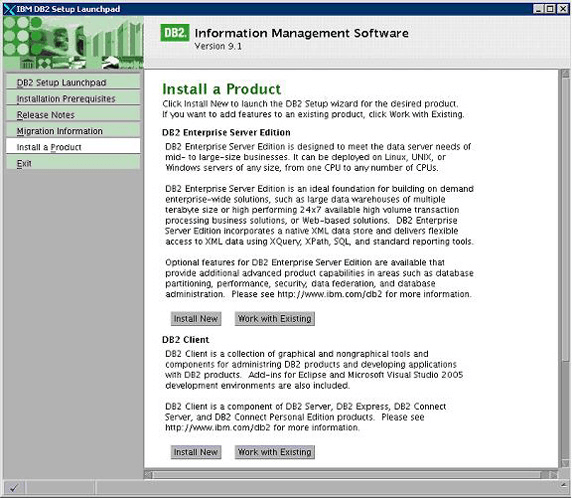Click the horizontal scrollbar thumb
572x498 pixels.
(x=347, y=474)
